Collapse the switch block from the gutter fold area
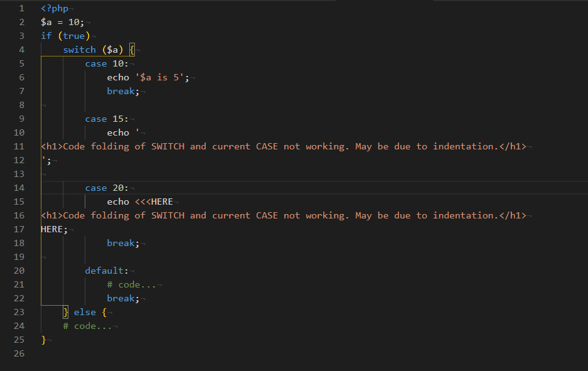588x371 pixels. 32,49
